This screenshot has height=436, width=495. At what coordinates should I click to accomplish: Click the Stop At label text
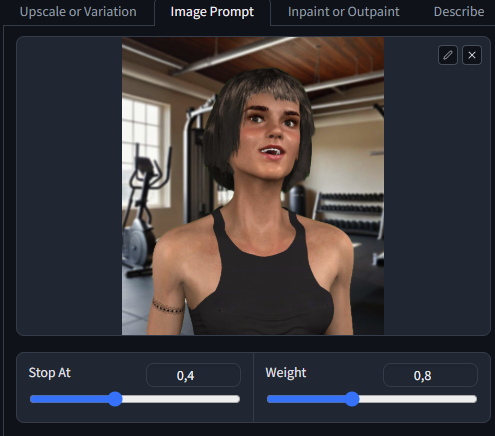[x=50, y=373]
